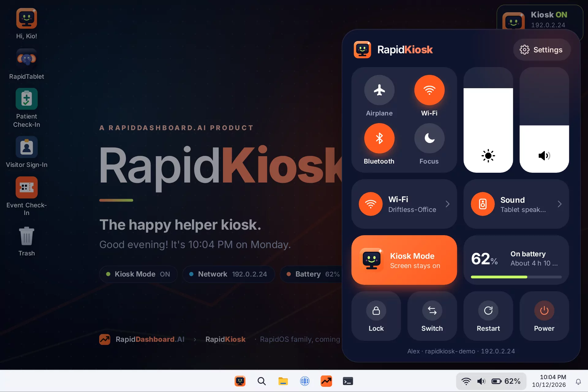
Task: Open the RapidKiosk taskbar icon
Action: (x=240, y=381)
